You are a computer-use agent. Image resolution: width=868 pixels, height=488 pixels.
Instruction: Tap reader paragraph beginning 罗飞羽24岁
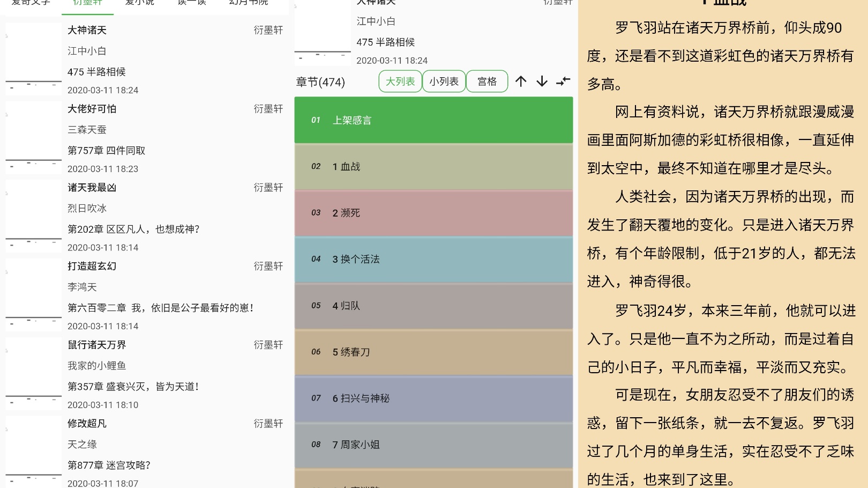(721, 339)
